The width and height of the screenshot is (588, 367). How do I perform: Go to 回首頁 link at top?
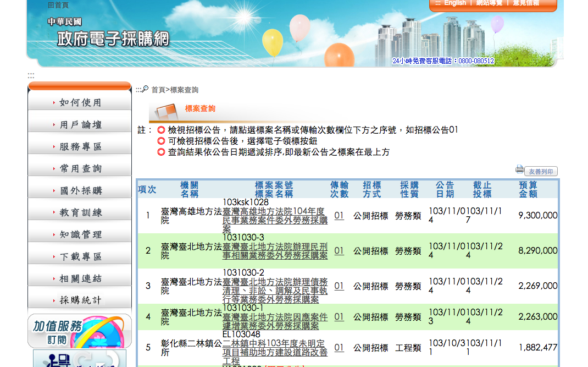click(58, 6)
